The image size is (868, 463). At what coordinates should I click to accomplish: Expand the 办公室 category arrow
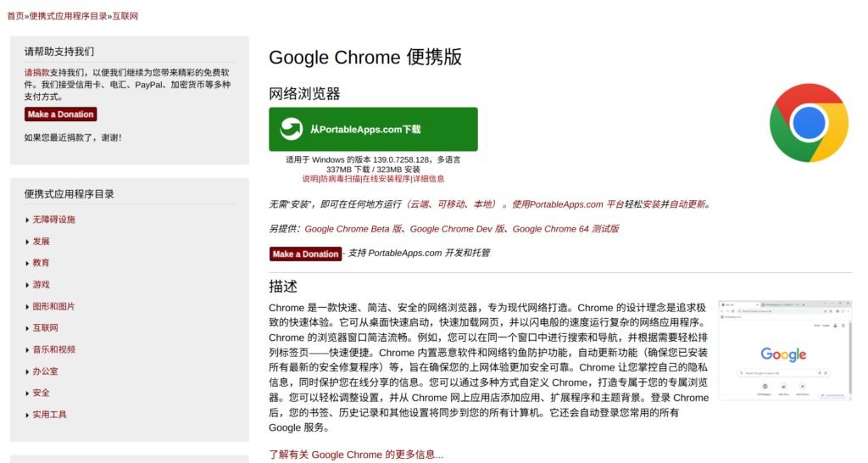click(x=27, y=371)
